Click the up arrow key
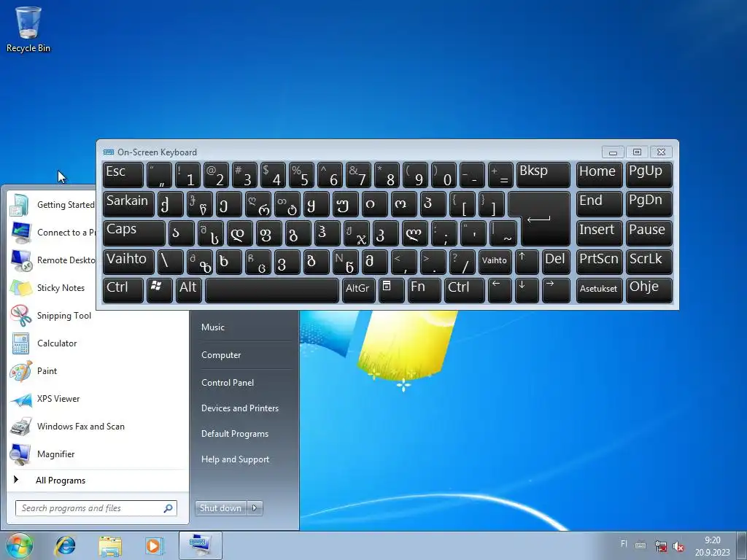Viewport: 747px width, 560px height. (x=527, y=262)
